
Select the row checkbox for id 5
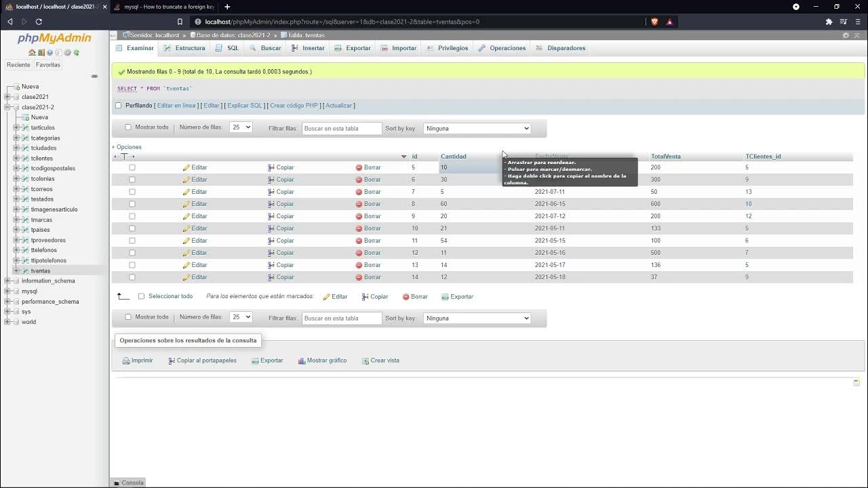point(132,167)
